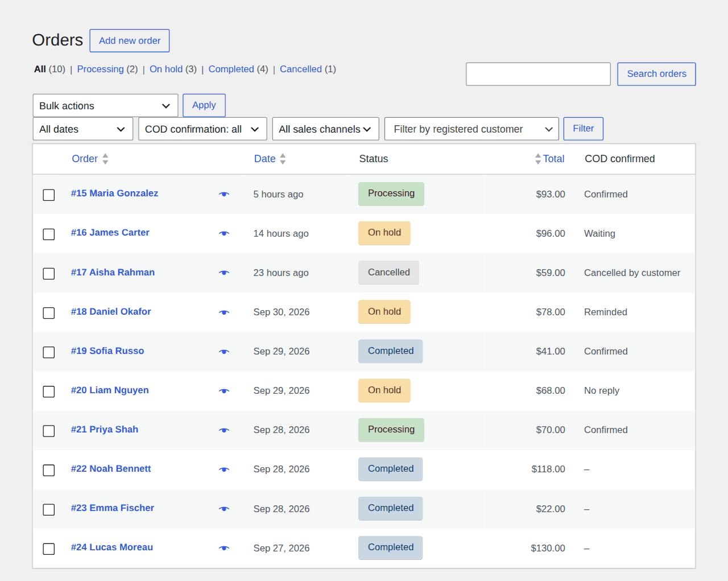Viewport: 728px width, 581px height.
Task: Open the All sales channels dropdown
Action: click(x=325, y=129)
